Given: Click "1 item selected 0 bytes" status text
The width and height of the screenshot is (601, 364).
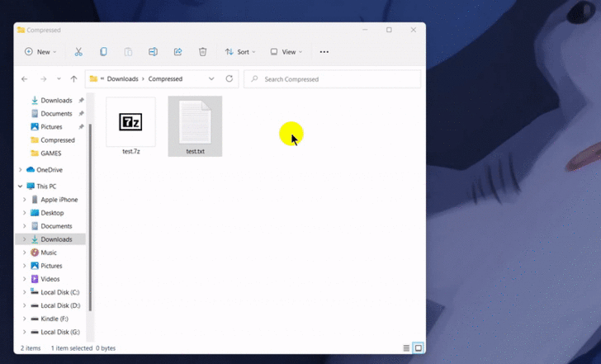Looking at the screenshot, I should click(x=83, y=348).
